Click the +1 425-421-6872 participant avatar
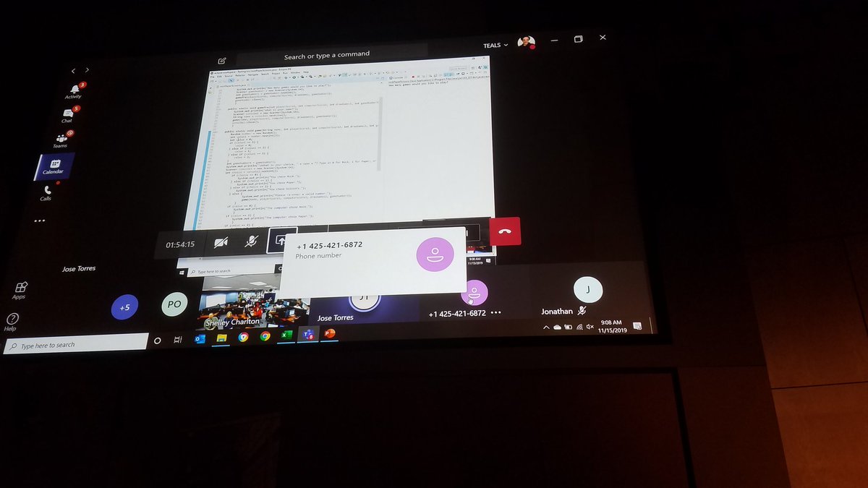The height and width of the screenshot is (488, 868). (x=474, y=293)
